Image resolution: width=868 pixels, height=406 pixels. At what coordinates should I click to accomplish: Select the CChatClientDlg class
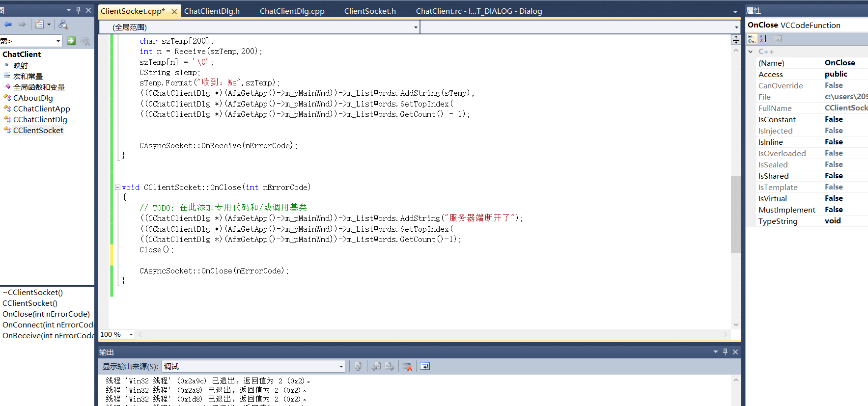click(40, 119)
